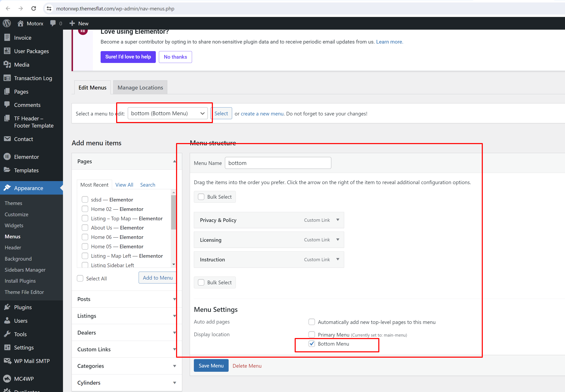Select the Edit Menus tab

tap(92, 87)
